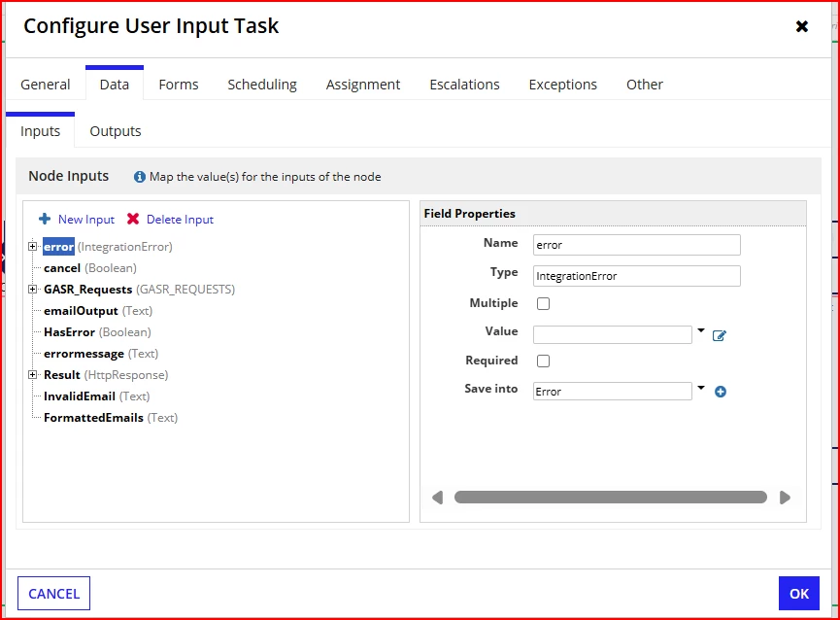Open the Assignment tab
Viewport: 840px width, 620px height.
coord(363,85)
